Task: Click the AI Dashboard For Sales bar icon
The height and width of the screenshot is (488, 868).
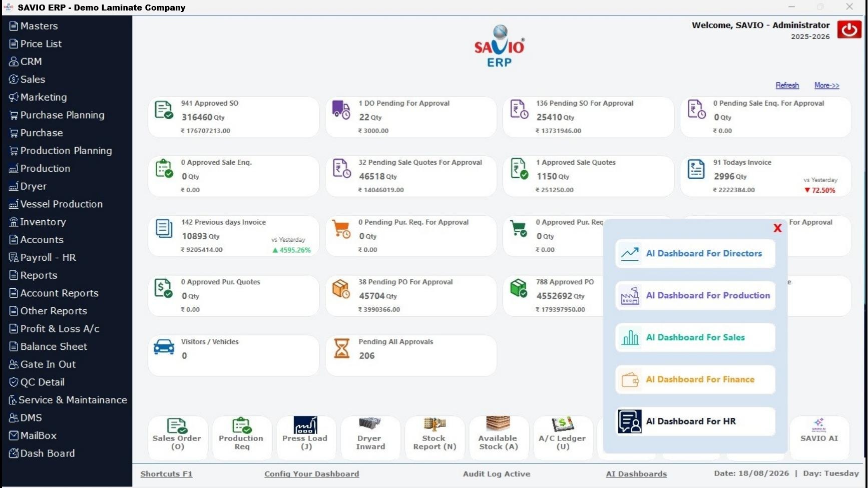Action: (x=630, y=338)
